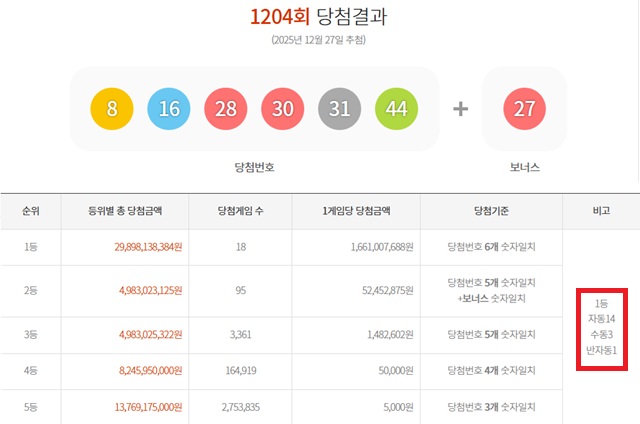Image resolution: width=640 pixels, height=424 pixels.
Task: Click the 2025년 12월 27일 추첨 date text
Action: click(319, 40)
